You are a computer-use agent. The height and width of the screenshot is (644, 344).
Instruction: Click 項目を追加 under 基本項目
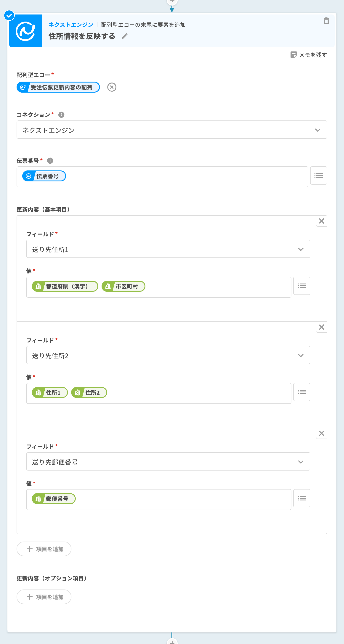tap(44, 549)
